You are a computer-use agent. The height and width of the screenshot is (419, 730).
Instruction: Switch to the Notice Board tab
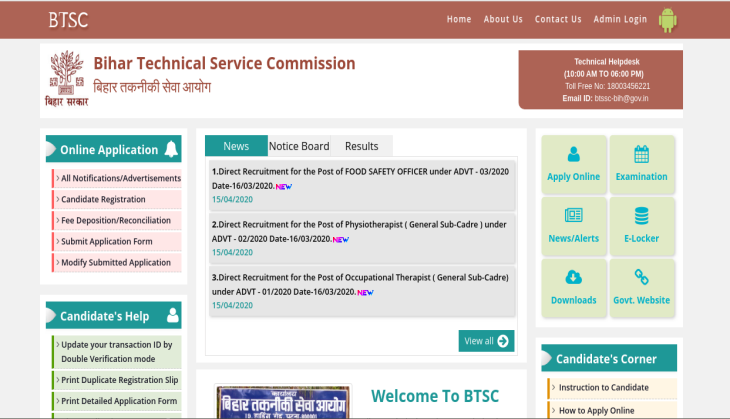click(x=299, y=146)
